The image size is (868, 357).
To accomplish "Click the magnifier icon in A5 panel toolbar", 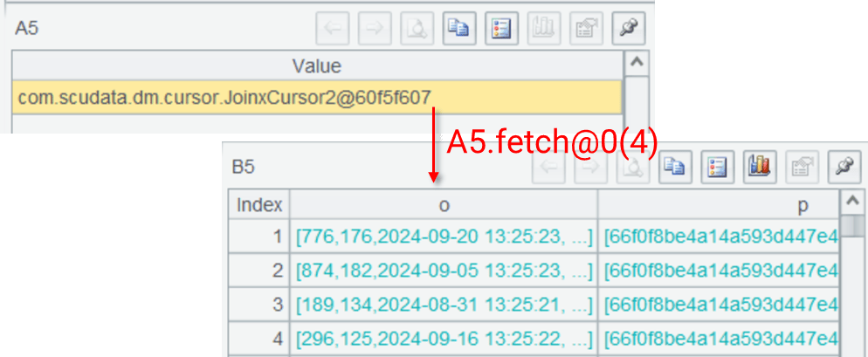I will (x=417, y=29).
